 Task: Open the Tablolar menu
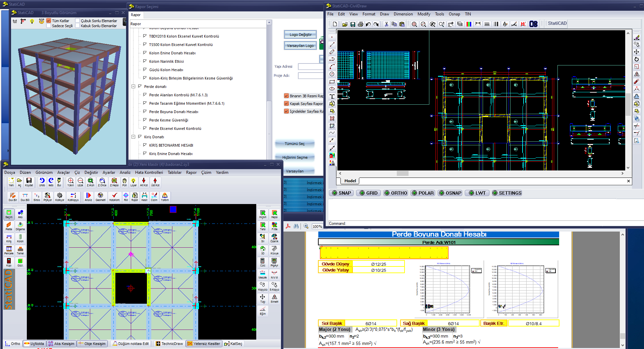click(174, 172)
